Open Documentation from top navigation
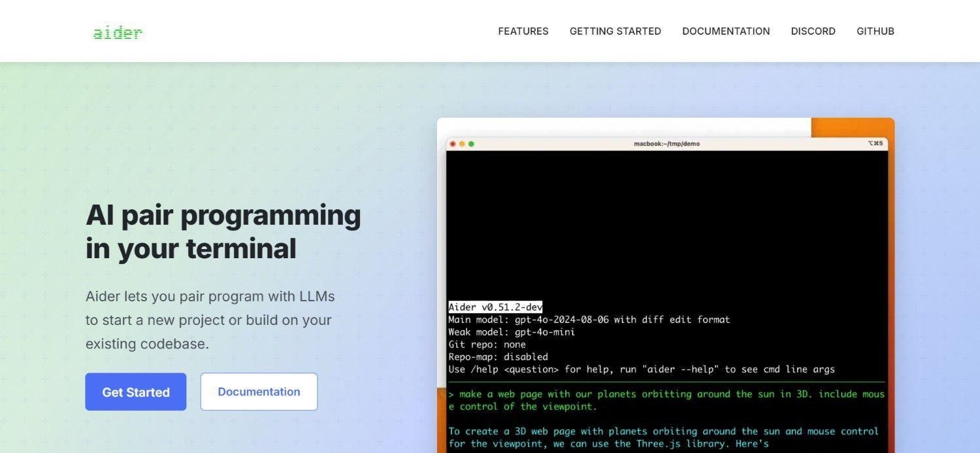Screen dimensions: 980x453 tap(726, 31)
